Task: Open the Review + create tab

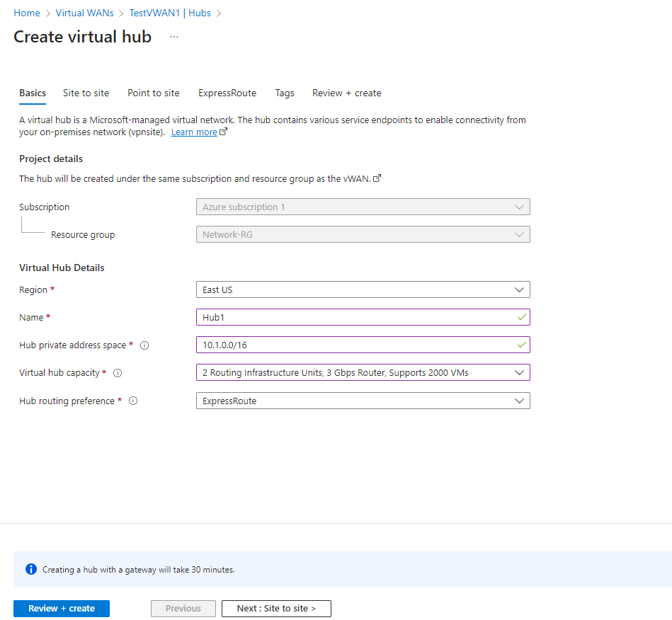Action: pyautogui.click(x=346, y=93)
